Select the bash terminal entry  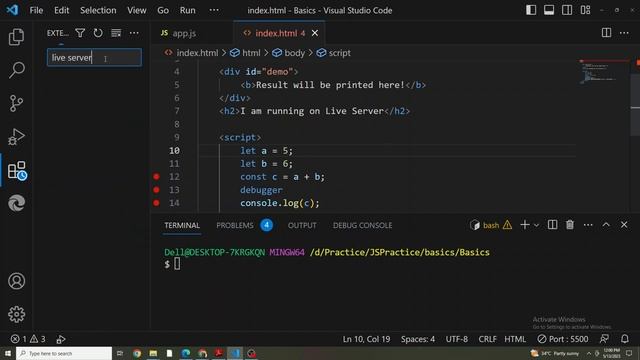tap(491, 225)
